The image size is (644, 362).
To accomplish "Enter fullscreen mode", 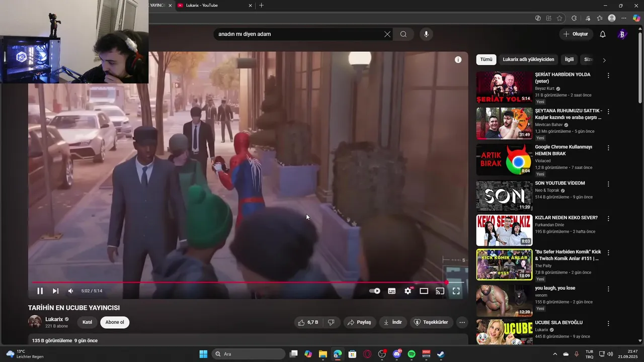I will (x=456, y=291).
